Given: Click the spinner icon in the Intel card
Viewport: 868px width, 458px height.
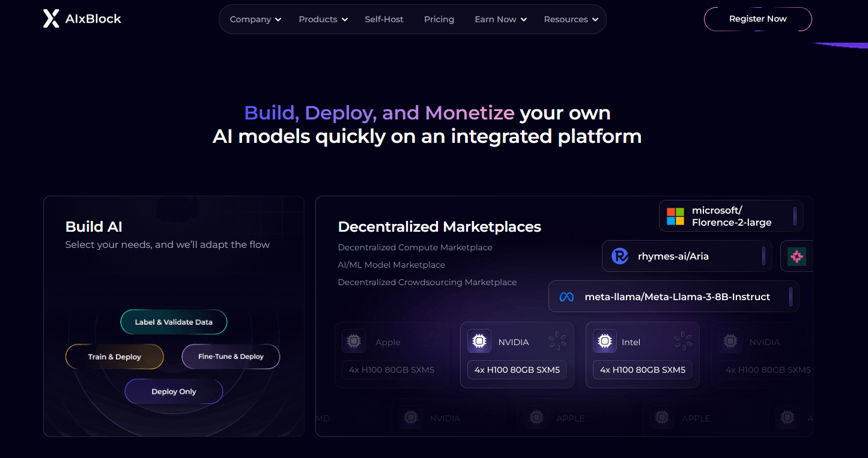Looking at the screenshot, I should (x=683, y=342).
